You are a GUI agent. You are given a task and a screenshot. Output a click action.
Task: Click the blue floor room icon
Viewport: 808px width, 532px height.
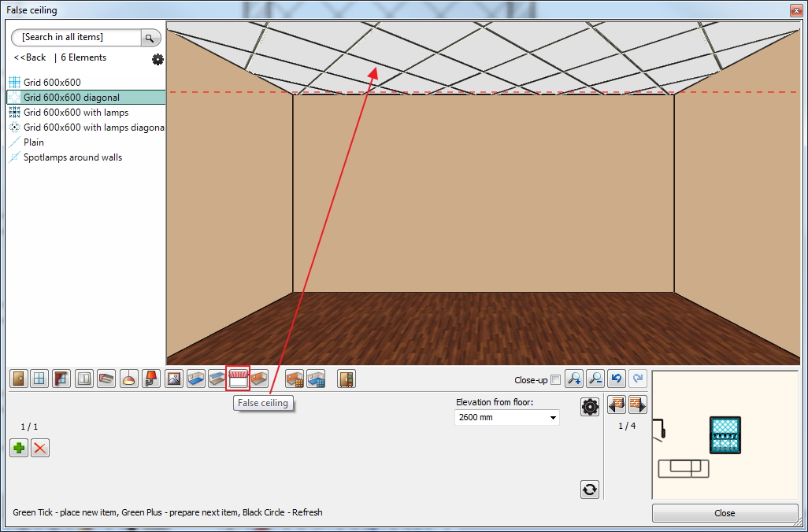[x=196, y=379]
